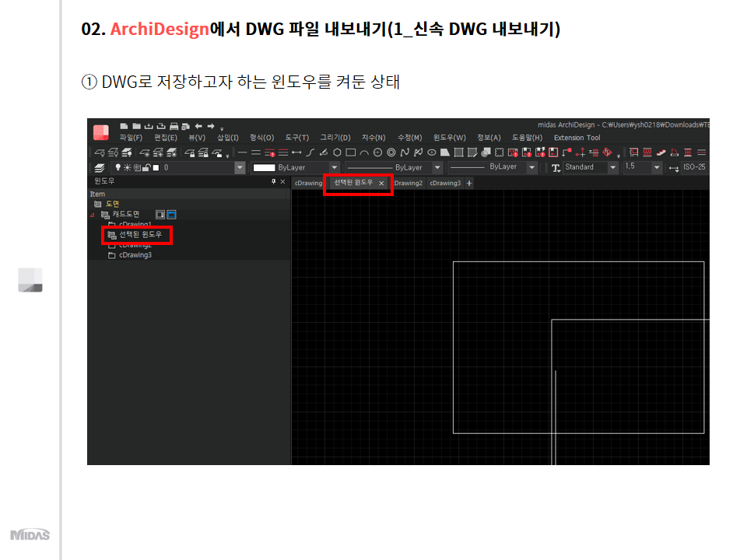Toggle layer 0 lock padlock icon
Viewport: 747px width, 560px height.
147,168
